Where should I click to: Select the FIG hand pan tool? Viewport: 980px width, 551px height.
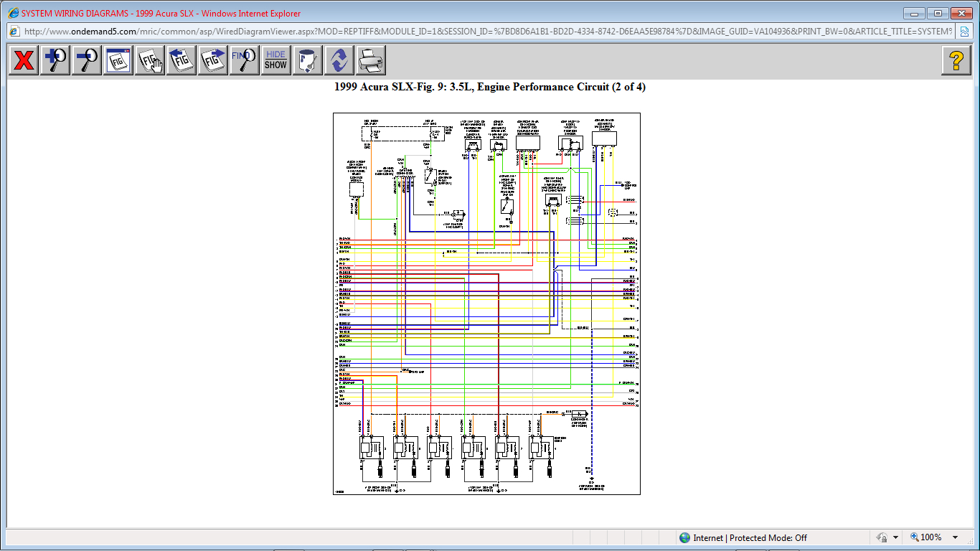tap(150, 60)
